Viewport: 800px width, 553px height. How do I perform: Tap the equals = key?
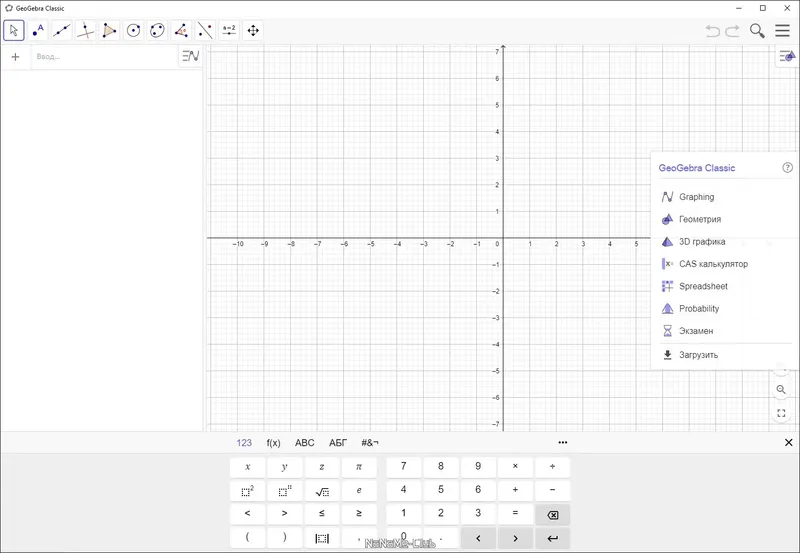click(515, 514)
